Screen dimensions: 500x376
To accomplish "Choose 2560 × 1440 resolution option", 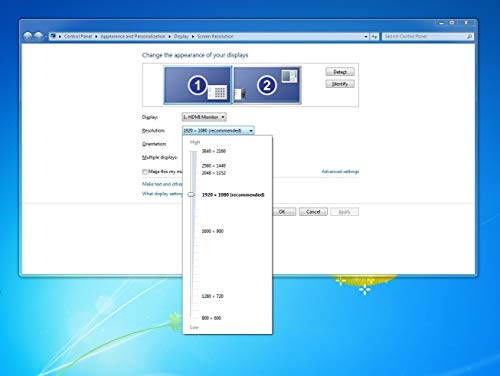I will 214,166.
